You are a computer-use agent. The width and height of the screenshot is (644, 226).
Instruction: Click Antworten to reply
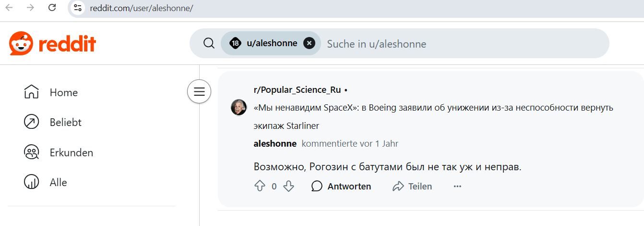tap(341, 186)
